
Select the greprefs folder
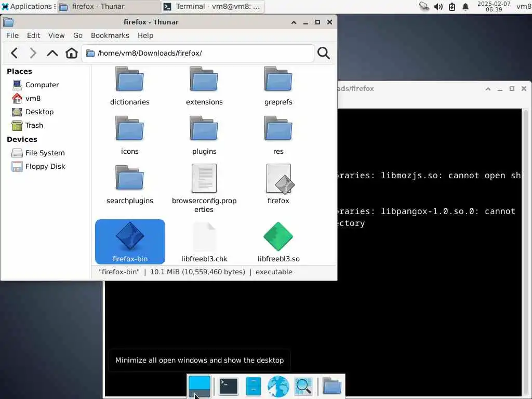coord(278,87)
